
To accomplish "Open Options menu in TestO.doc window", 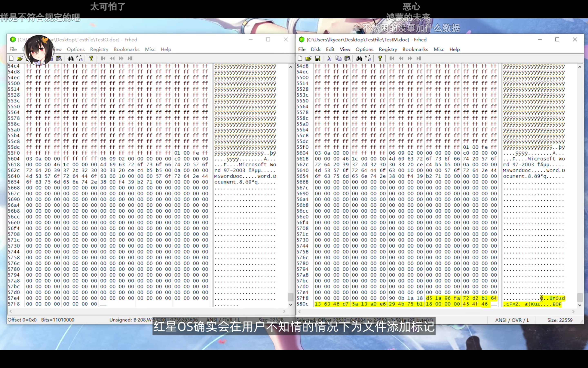I will [x=76, y=49].
